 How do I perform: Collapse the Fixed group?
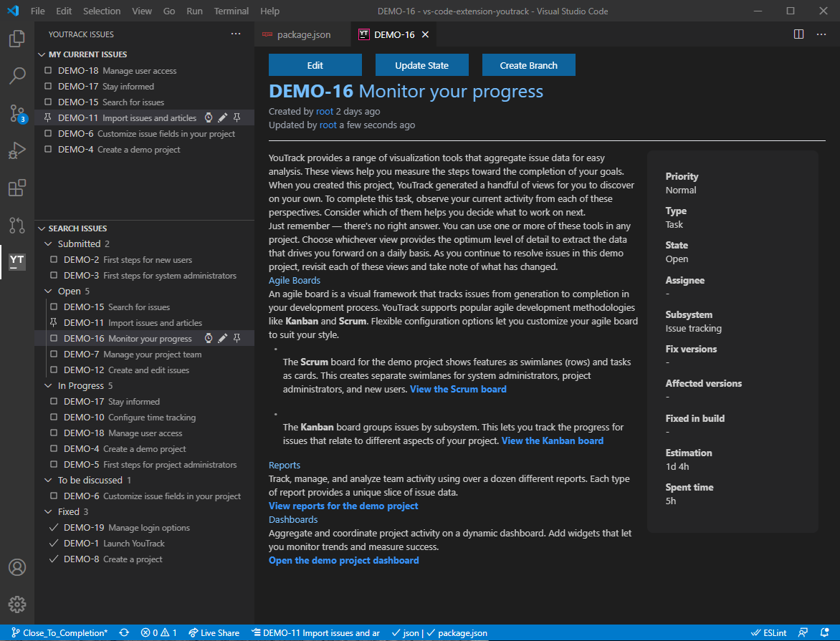click(x=48, y=512)
